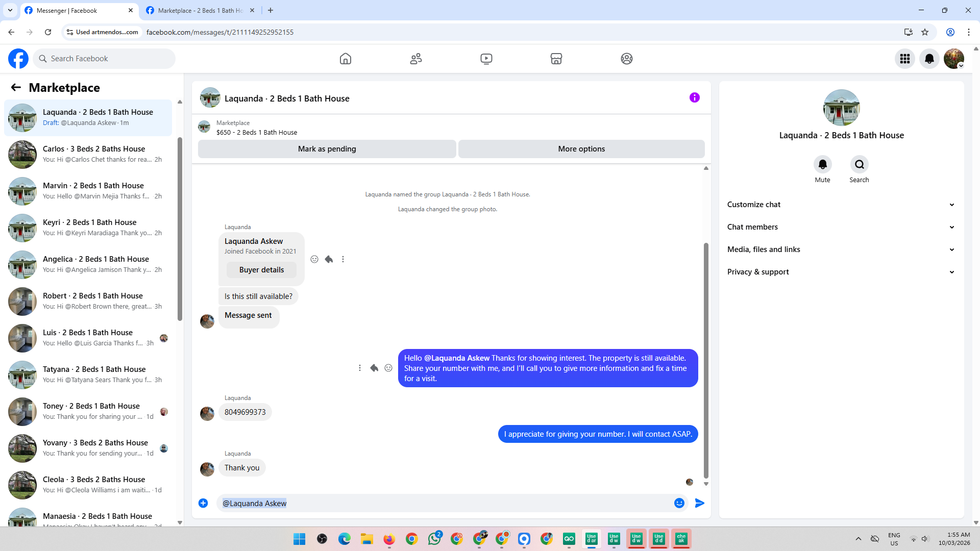Click the Buyer details button

[261, 270]
